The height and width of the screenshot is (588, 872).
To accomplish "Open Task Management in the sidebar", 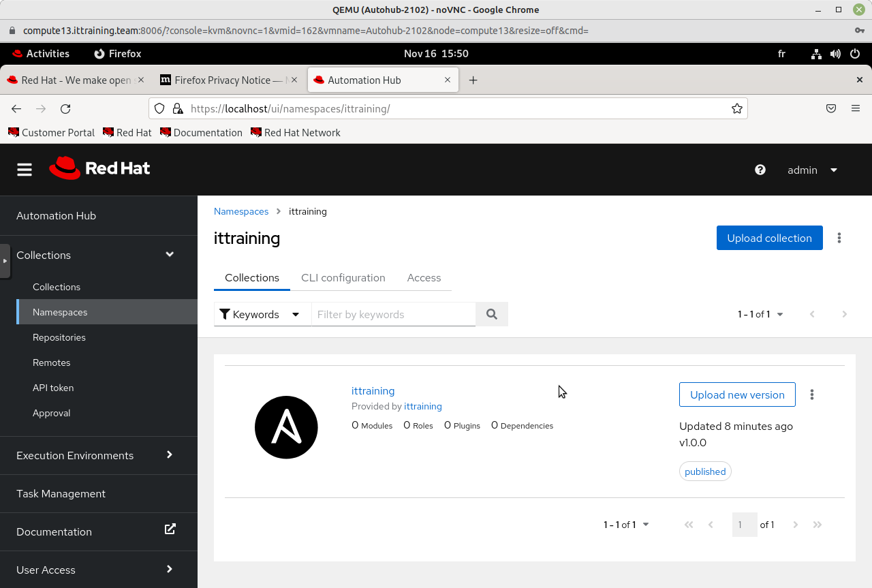I will click(99, 493).
